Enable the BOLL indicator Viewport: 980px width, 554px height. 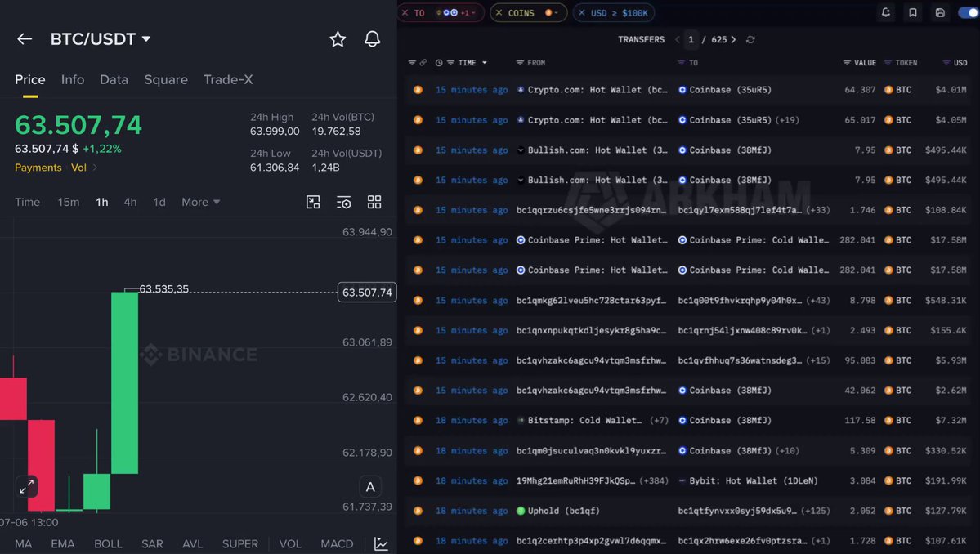click(108, 544)
